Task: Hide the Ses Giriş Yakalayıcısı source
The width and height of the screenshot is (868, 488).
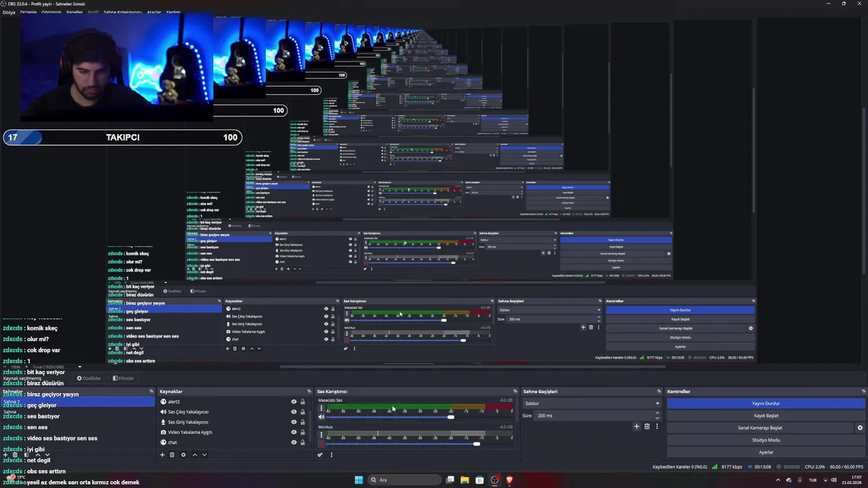Action: point(294,422)
